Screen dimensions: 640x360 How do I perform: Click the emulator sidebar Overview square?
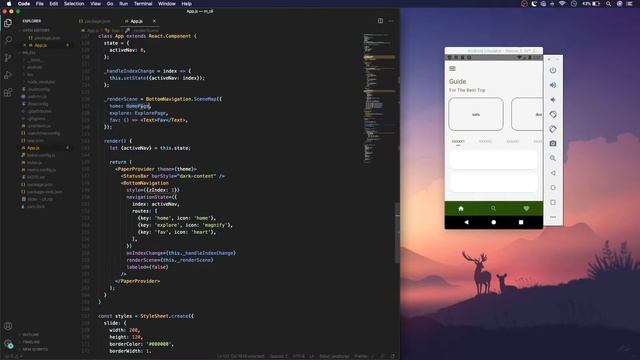point(553,202)
